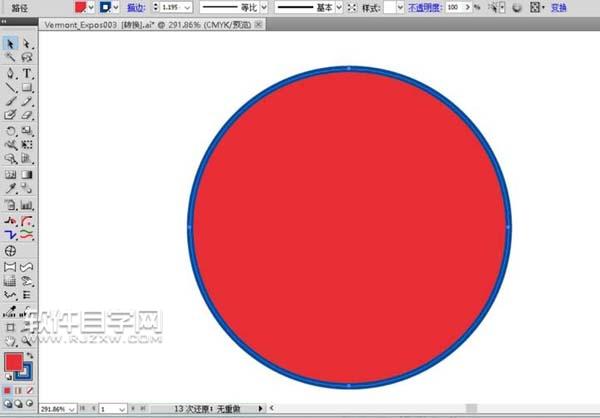Open the status bar options arrow

pyautogui.click(x=260, y=409)
